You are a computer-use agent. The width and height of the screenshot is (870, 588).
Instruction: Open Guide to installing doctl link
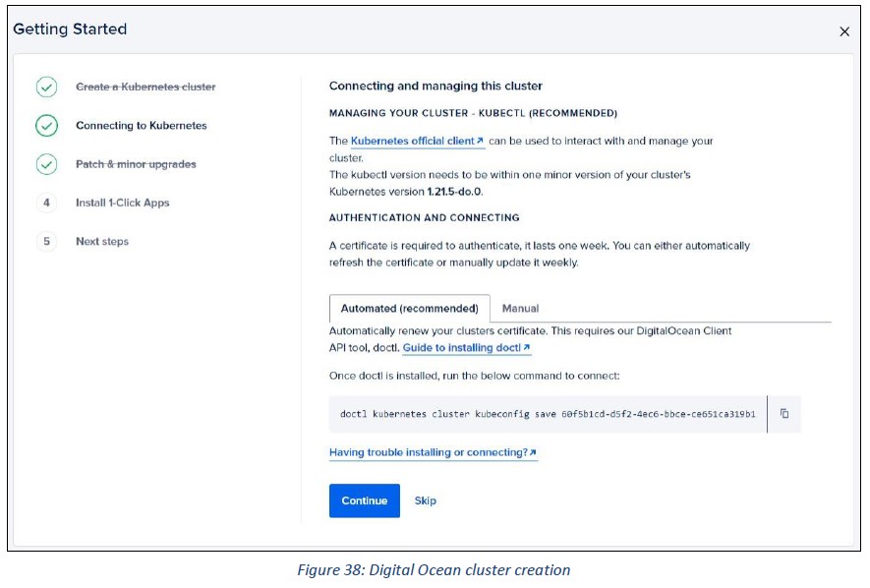pyautogui.click(x=462, y=348)
